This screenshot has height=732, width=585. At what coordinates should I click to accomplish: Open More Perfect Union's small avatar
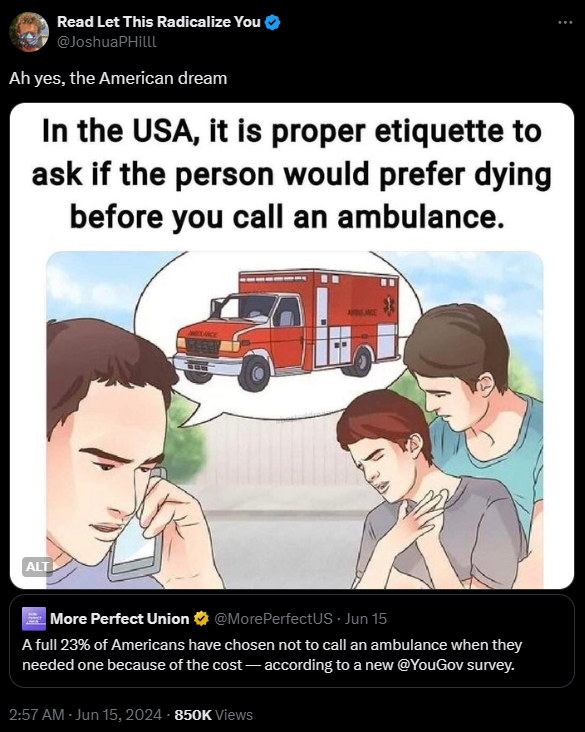tap(34, 619)
